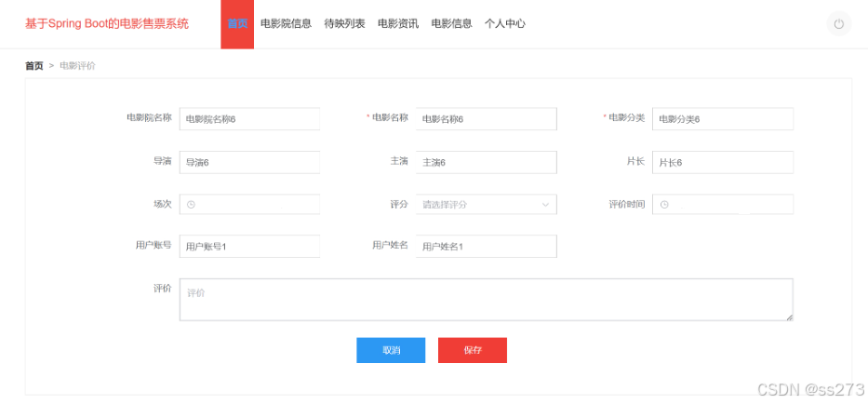Open 电影信息 navigation item
The height and width of the screenshot is (404, 868).
pos(452,24)
